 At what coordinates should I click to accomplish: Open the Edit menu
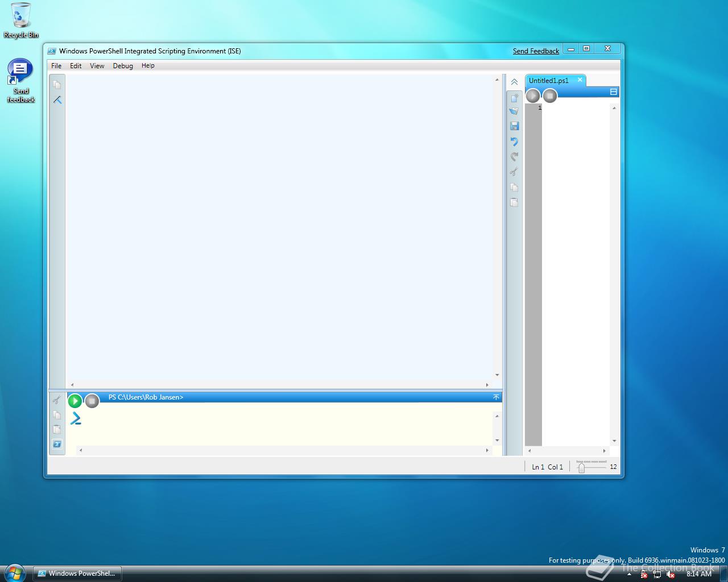76,66
